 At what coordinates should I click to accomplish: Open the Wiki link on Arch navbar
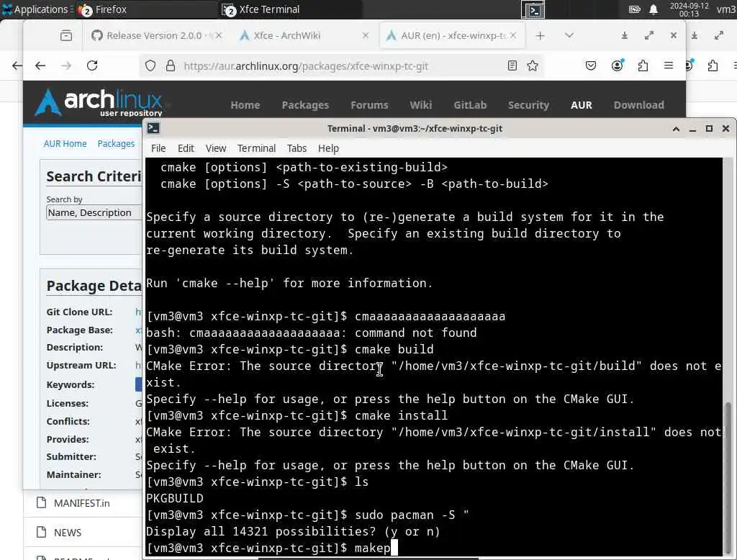[x=420, y=105]
